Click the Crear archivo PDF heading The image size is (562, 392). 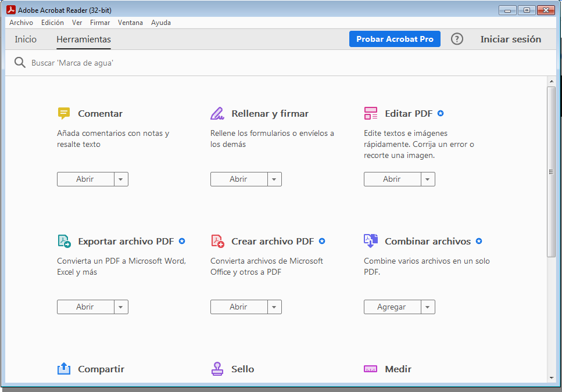tap(273, 241)
